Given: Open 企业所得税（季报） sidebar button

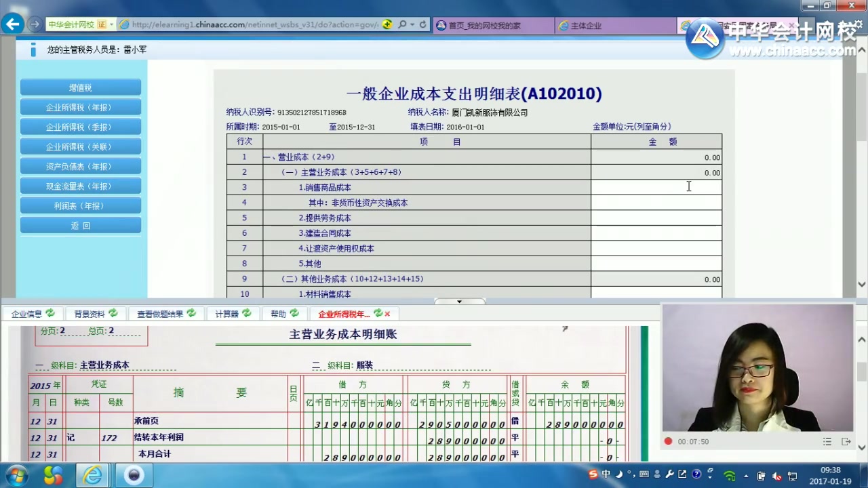Looking at the screenshot, I should 81,127.
